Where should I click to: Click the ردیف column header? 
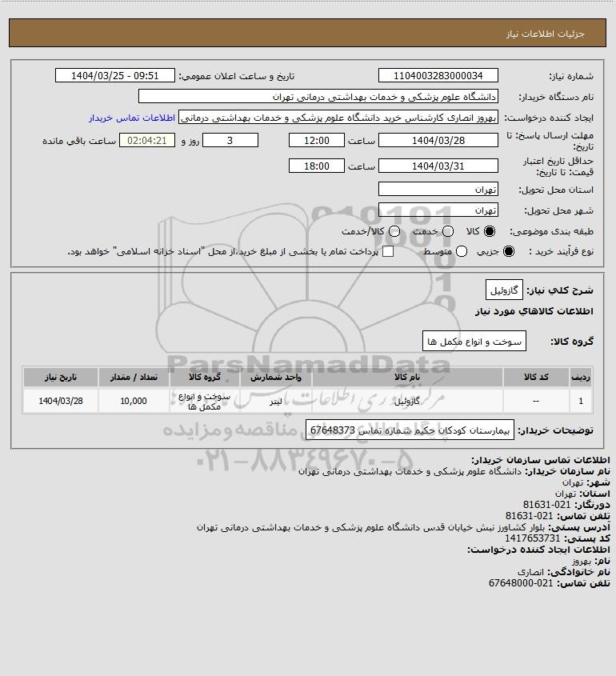581,378
